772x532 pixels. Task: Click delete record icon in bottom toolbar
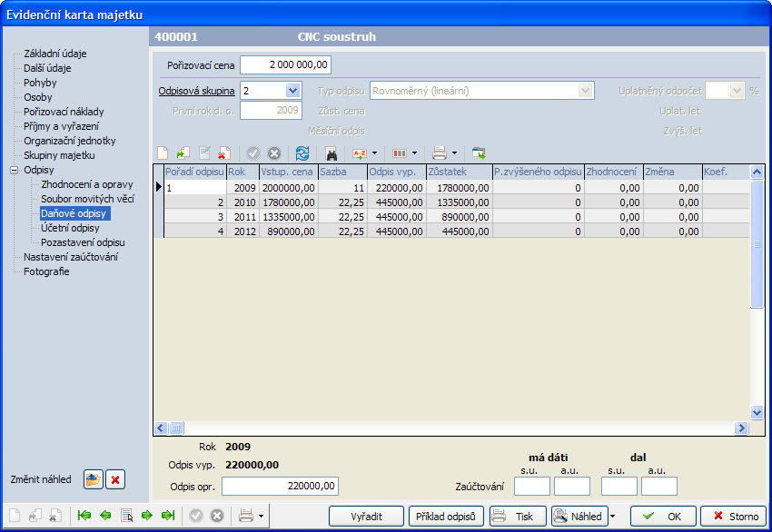[x=55, y=516]
